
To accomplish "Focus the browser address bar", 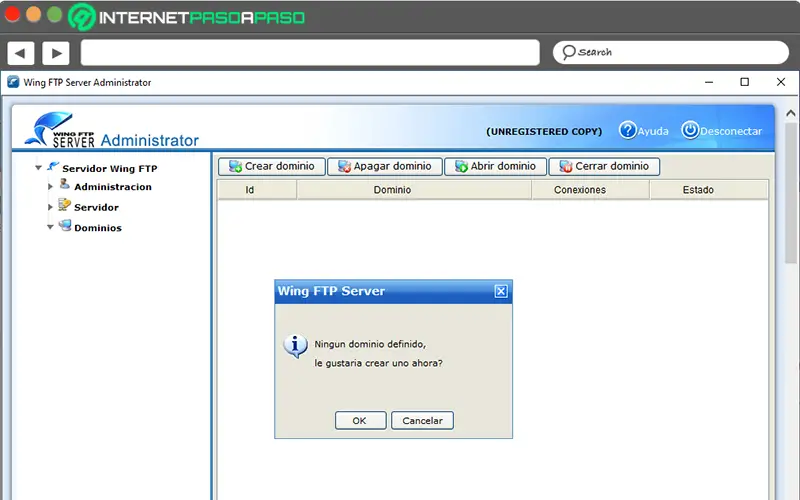I will (310, 53).
